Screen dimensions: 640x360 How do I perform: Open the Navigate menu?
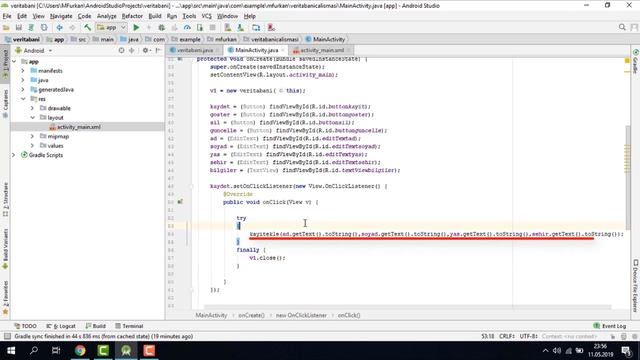[x=61, y=16]
